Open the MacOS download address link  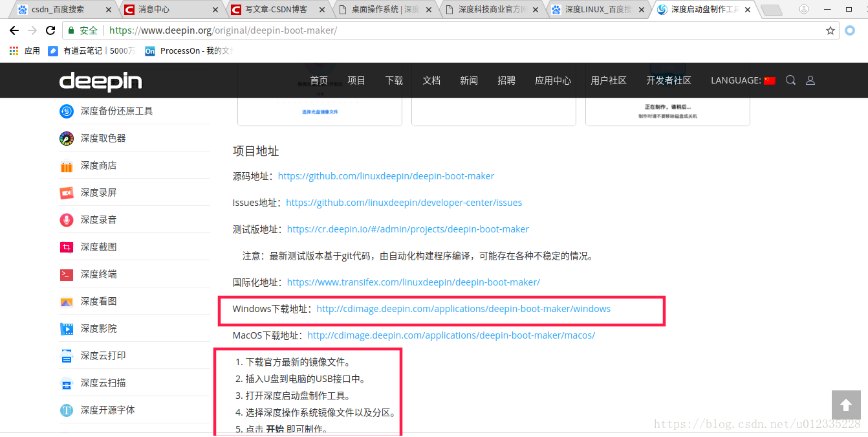coord(451,335)
